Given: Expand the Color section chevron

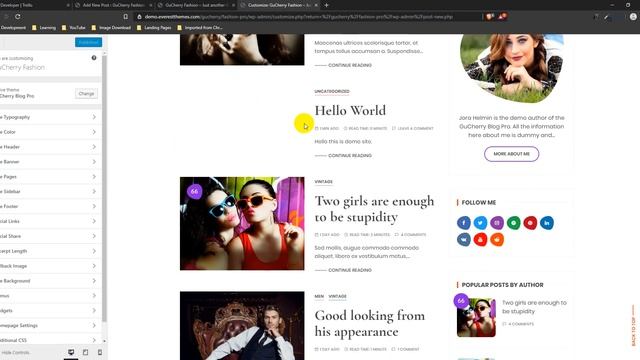Looking at the screenshot, I should (94, 132).
